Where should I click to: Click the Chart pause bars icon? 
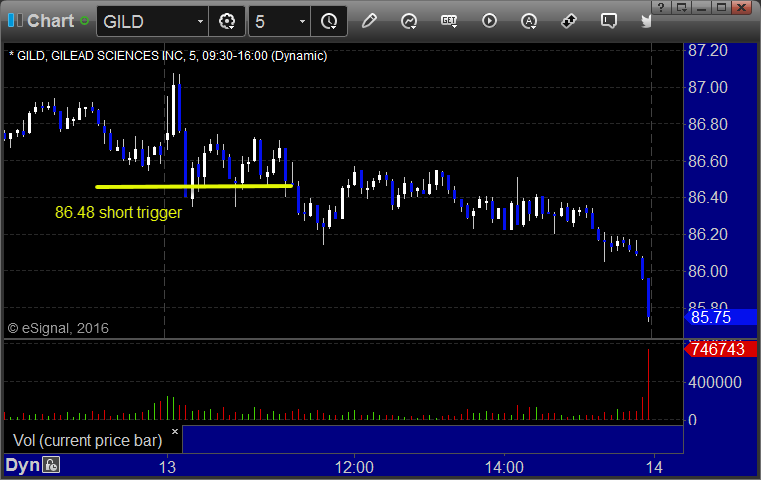point(15,21)
